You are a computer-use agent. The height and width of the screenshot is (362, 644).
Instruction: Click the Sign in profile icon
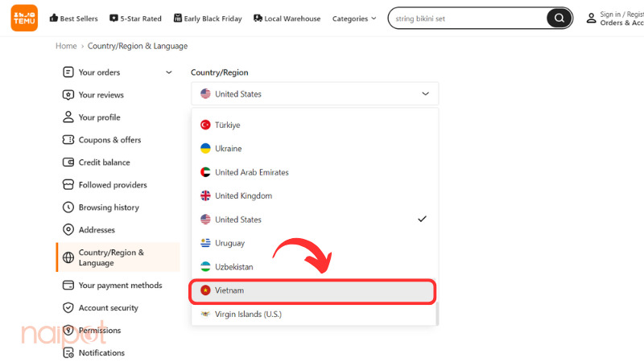click(592, 18)
